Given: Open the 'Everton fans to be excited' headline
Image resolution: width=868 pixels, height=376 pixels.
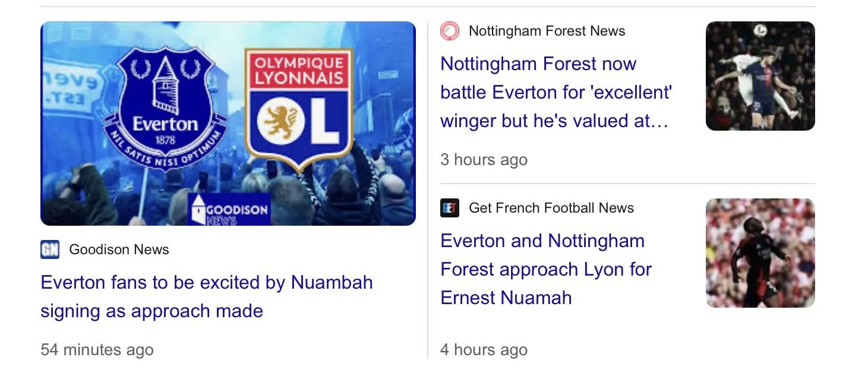Looking at the screenshot, I should click(206, 296).
